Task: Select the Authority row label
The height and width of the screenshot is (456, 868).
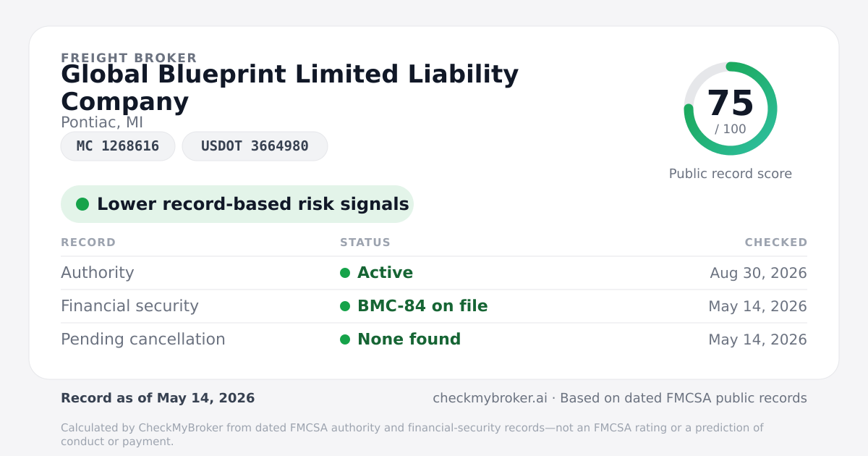Action: [98, 273]
